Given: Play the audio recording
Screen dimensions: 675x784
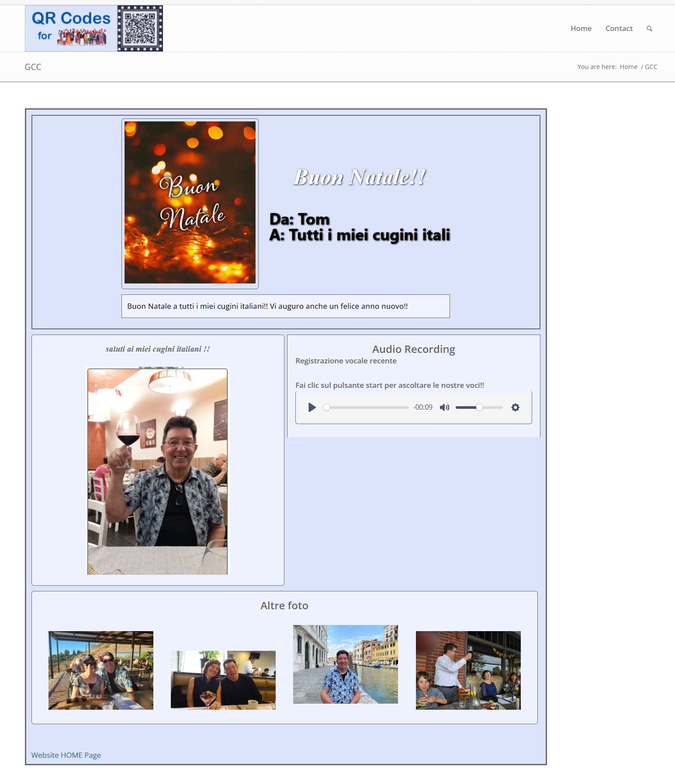Looking at the screenshot, I should (x=312, y=408).
